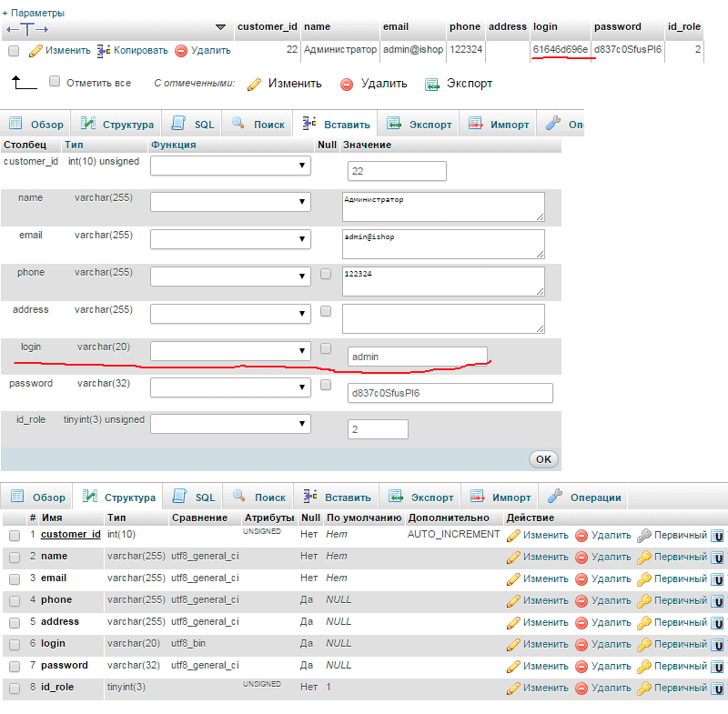Tick the Отметить все checkbox

55,82
